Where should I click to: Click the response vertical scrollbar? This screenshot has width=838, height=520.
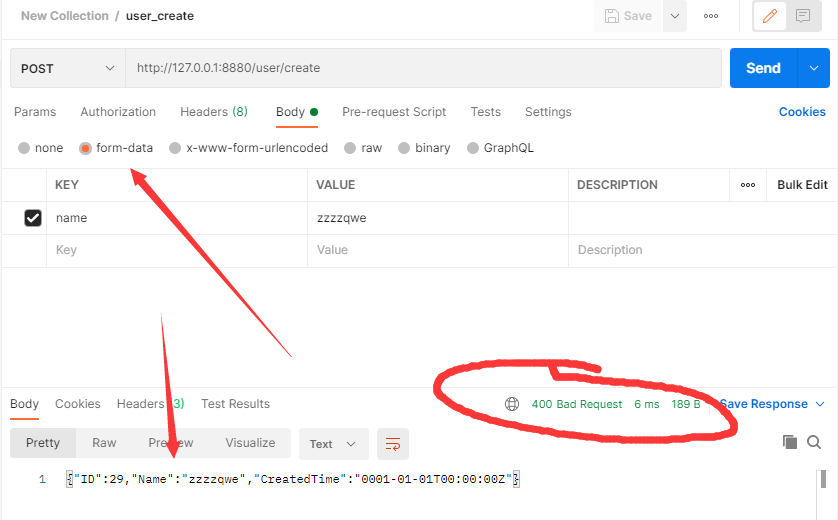coord(824,479)
